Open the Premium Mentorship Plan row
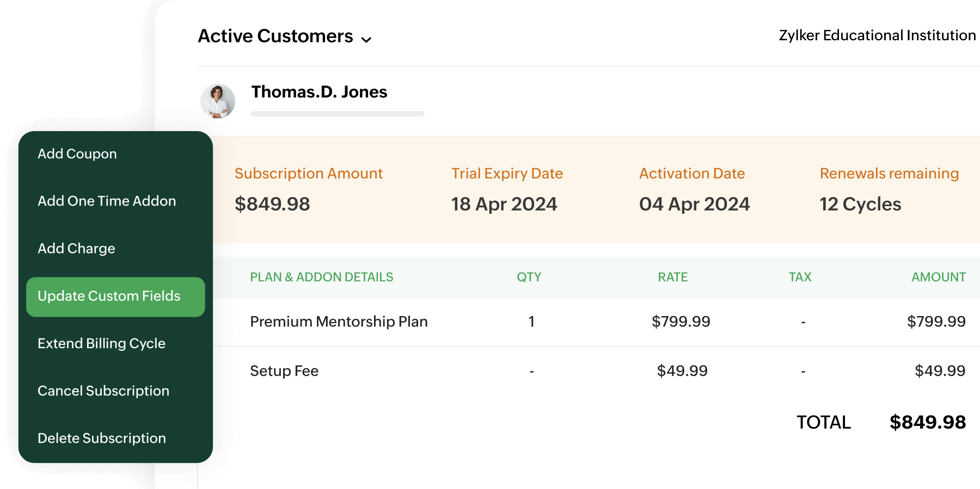Viewport: 980px width, 489px height. click(338, 321)
